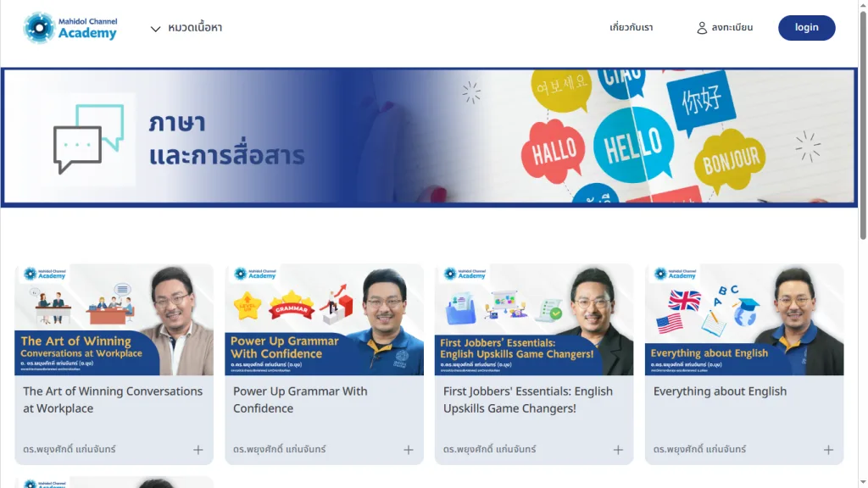
Task: Select the Power Up Grammar course thumbnail image
Action: pos(324,319)
